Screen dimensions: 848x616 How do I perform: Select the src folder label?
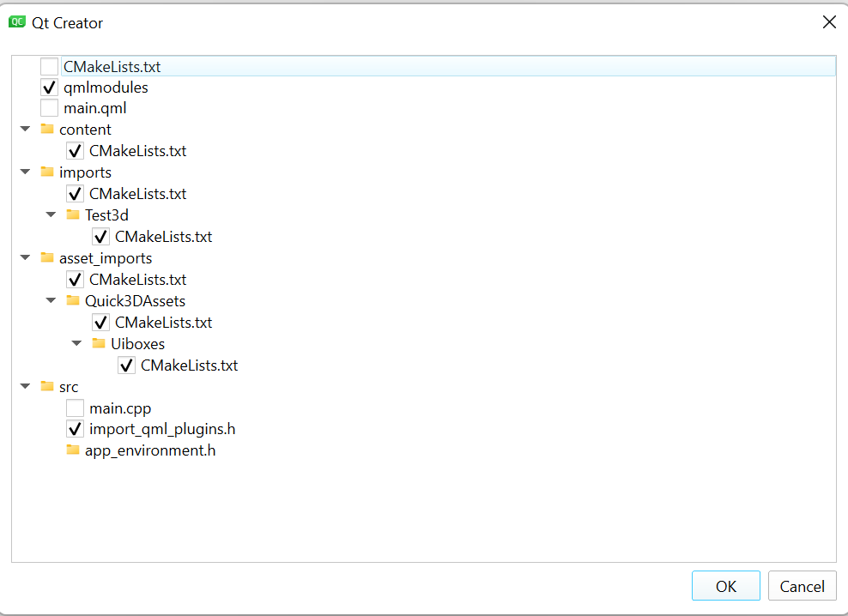pos(69,387)
